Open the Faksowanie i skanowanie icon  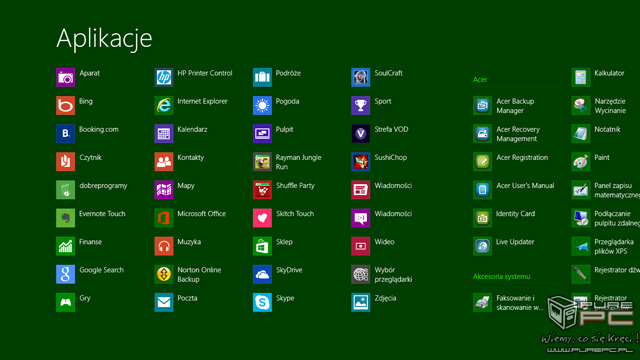tap(482, 302)
